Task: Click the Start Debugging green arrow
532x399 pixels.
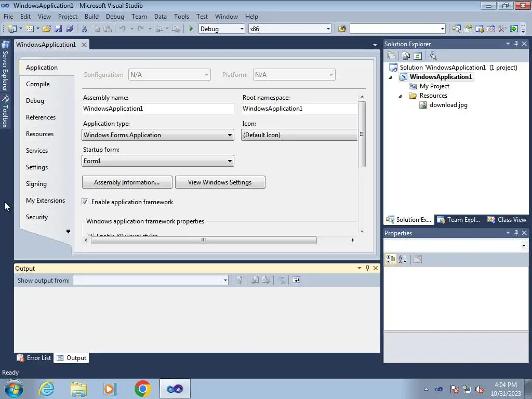Action: click(191, 29)
